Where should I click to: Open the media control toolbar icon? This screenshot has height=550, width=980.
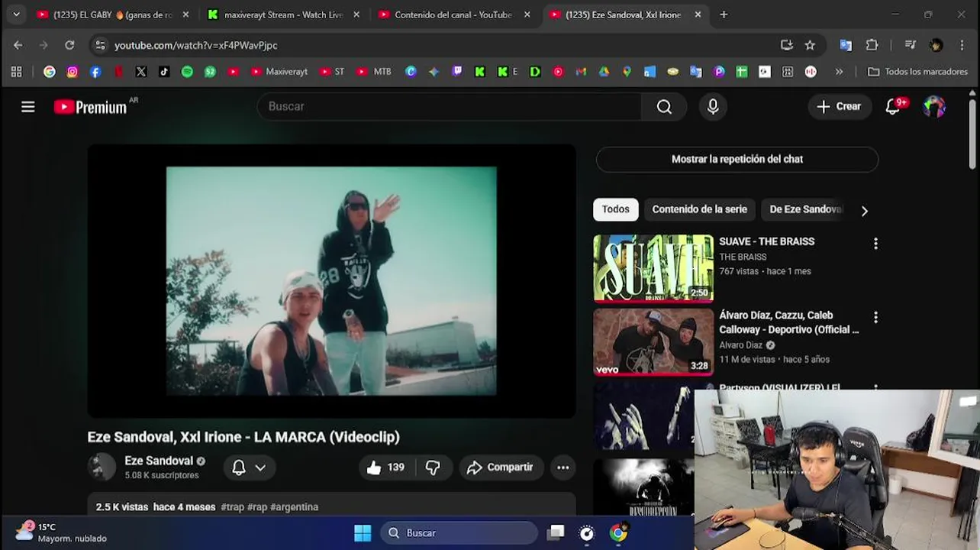pos(910,45)
